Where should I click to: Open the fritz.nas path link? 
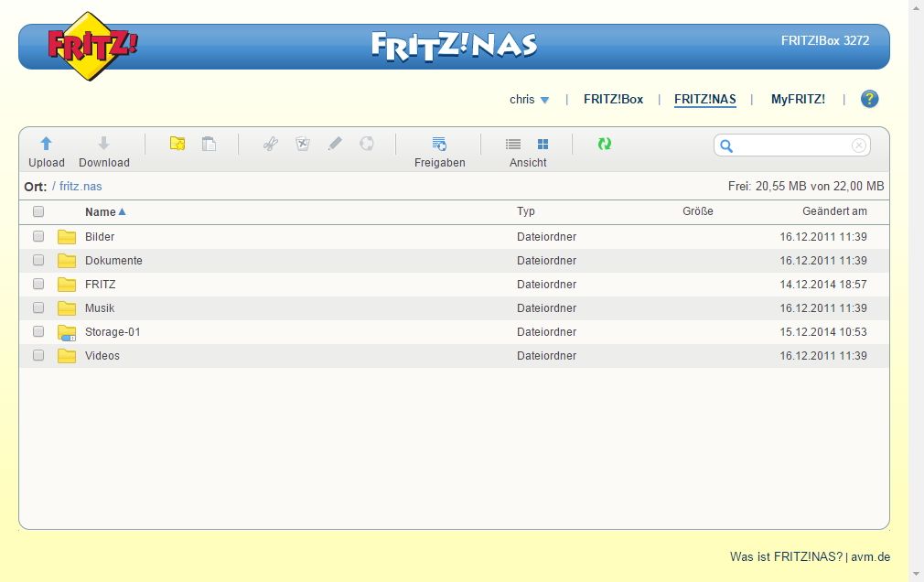click(81, 187)
